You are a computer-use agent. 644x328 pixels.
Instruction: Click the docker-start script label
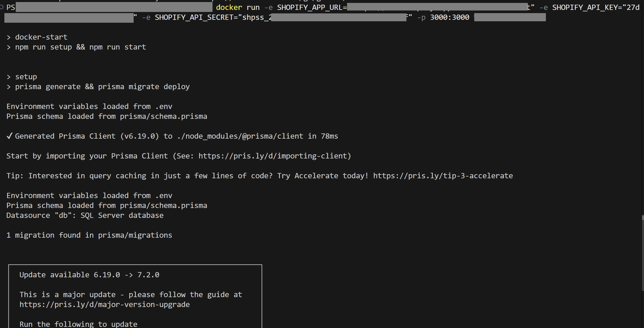pyautogui.click(x=41, y=37)
